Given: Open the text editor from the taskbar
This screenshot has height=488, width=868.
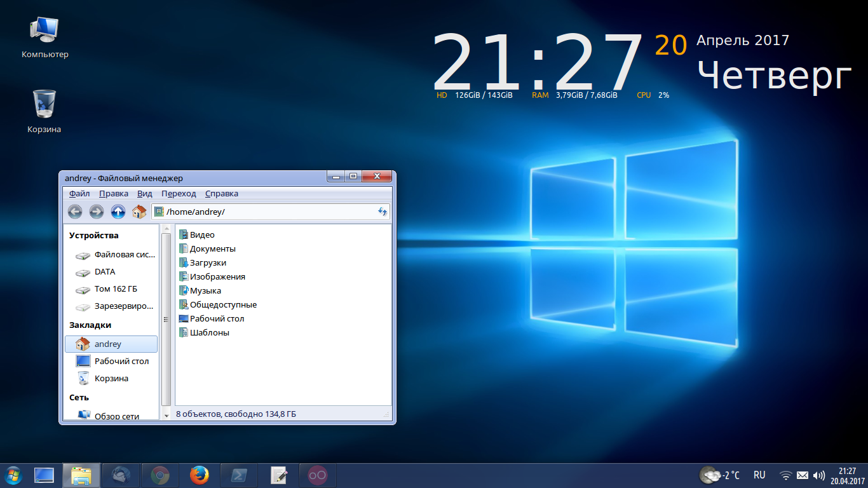Looking at the screenshot, I should pyautogui.click(x=278, y=475).
